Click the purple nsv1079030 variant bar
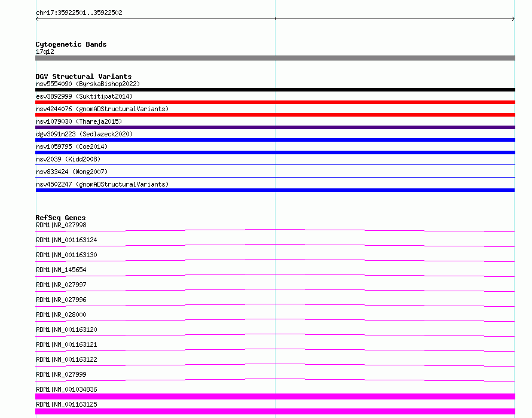The width and height of the screenshot is (532, 418). (x=275, y=127)
